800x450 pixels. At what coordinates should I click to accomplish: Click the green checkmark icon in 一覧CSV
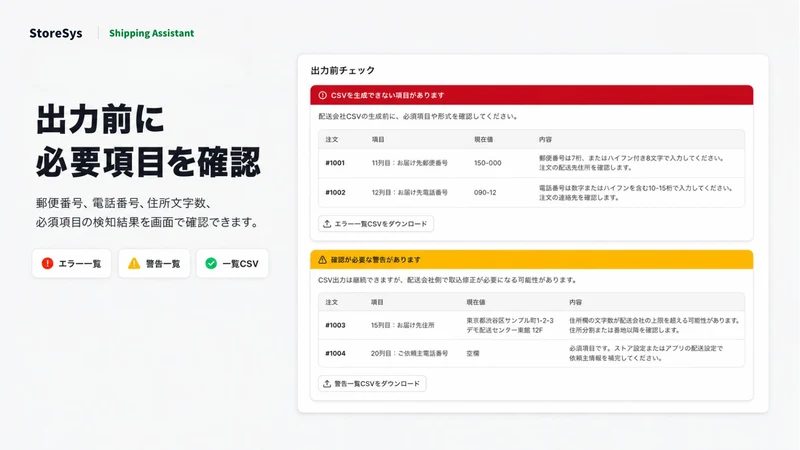point(211,263)
